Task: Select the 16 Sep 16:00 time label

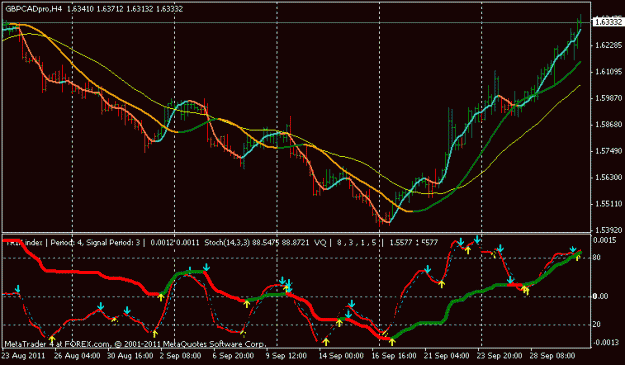Action: (x=394, y=355)
